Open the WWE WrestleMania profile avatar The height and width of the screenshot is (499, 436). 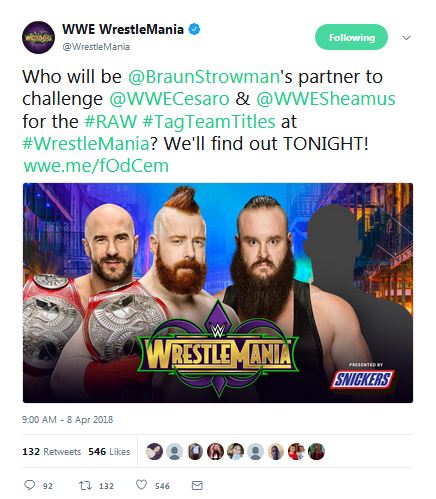(x=38, y=37)
